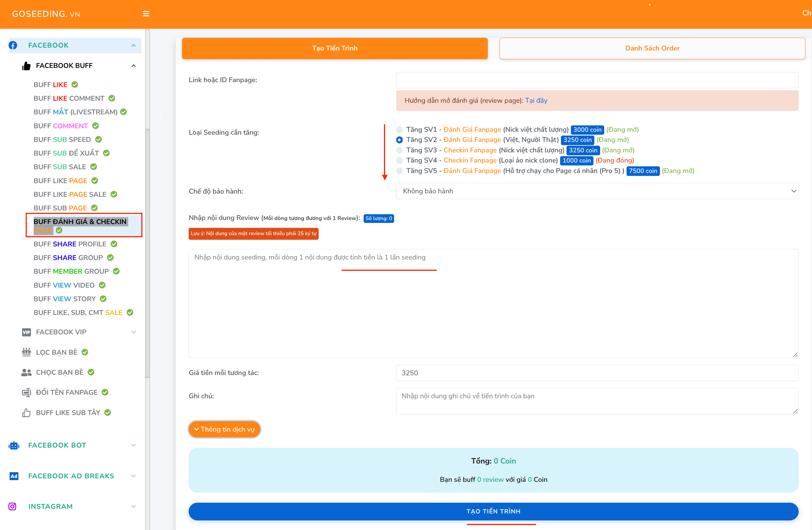The height and width of the screenshot is (530, 812).
Task: Expand FACEBOOK AD BREAKS section chevron
Action: [x=133, y=476]
